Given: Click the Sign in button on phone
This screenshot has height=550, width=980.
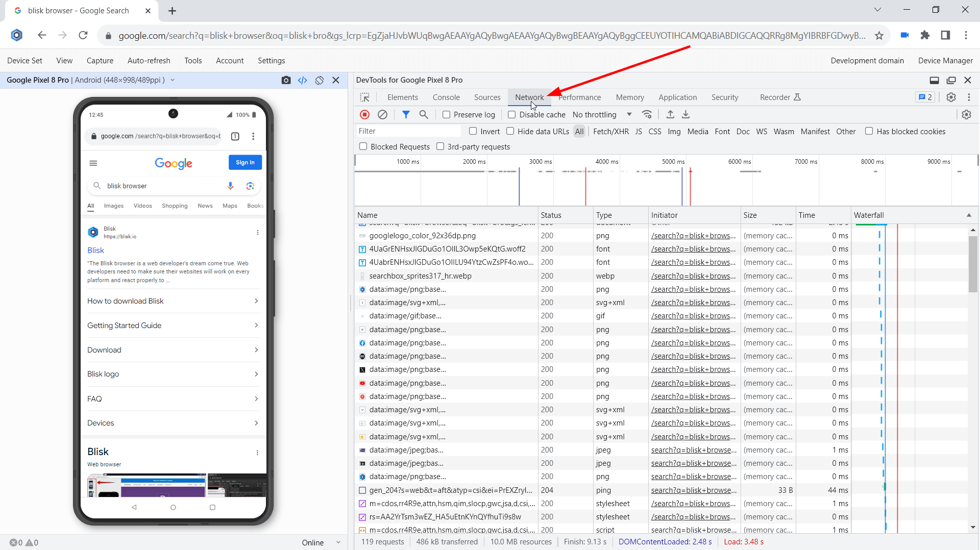Looking at the screenshot, I should 245,162.
